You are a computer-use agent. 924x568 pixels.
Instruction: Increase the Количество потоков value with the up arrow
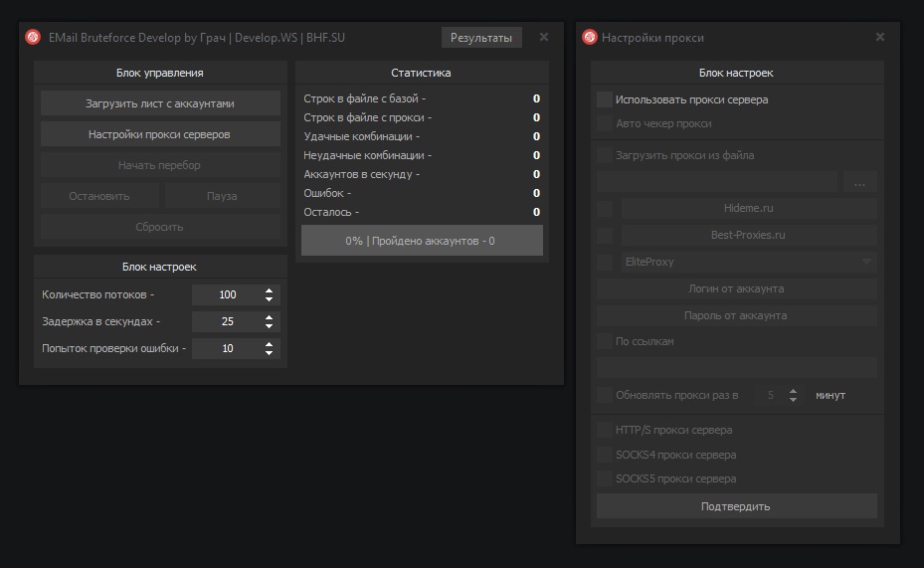[x=270, y=290]
